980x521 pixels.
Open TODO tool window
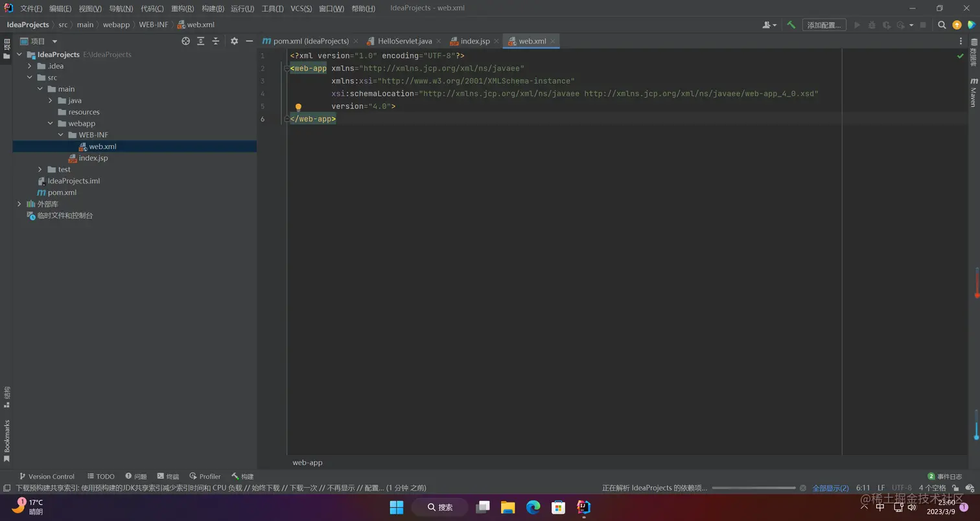[100, 476]
